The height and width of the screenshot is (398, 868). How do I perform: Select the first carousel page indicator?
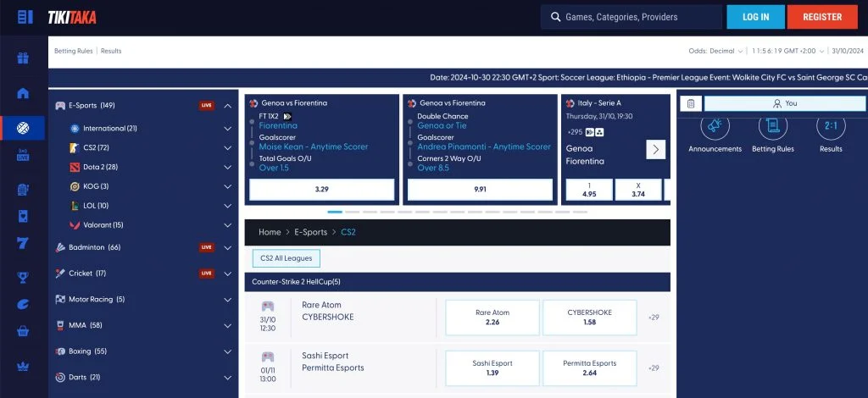(x=335, y=212)
